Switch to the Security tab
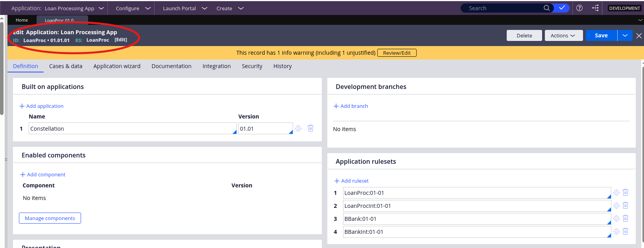Image resolution: width=644 pixels, height=248 pixels. (252, 66)
